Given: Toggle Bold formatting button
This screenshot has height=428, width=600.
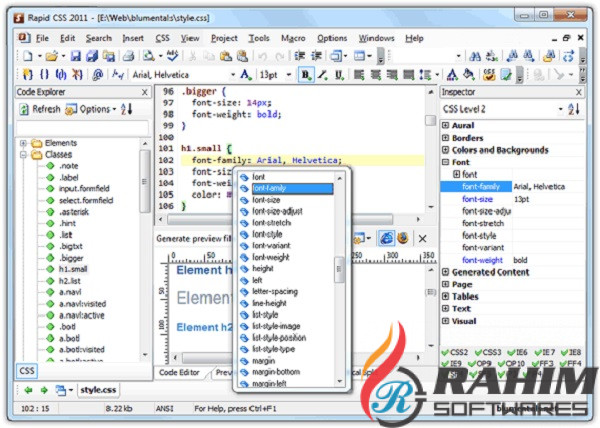Looking at the screenshot, I should tap(306, 75).
